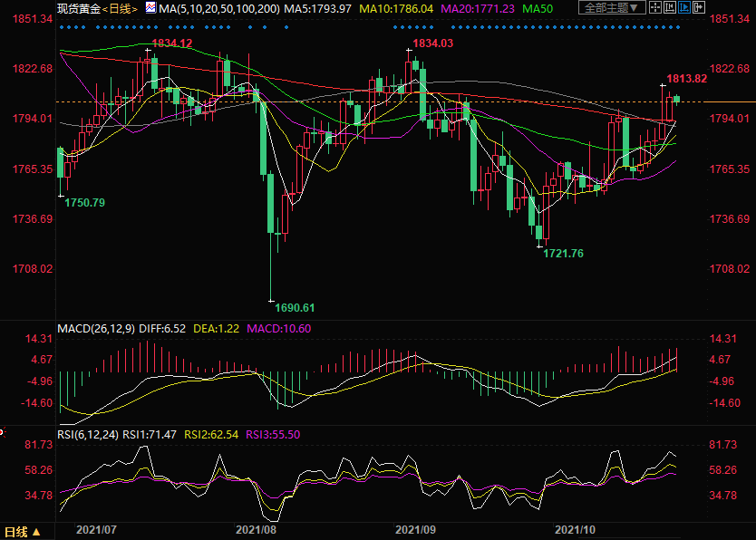Click the 日线 period label in chart title
This screenshot has height=540, width=756.
(x=121, y=8)
